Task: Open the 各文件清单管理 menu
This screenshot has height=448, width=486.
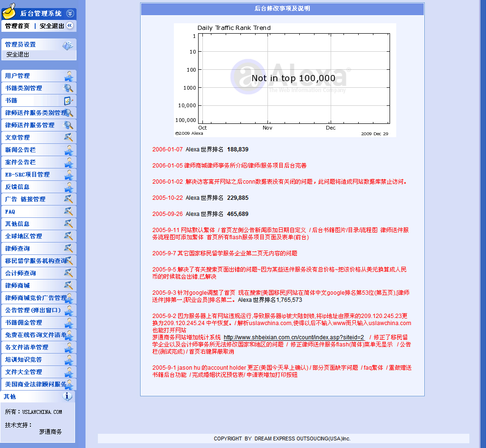Action: 39,347
